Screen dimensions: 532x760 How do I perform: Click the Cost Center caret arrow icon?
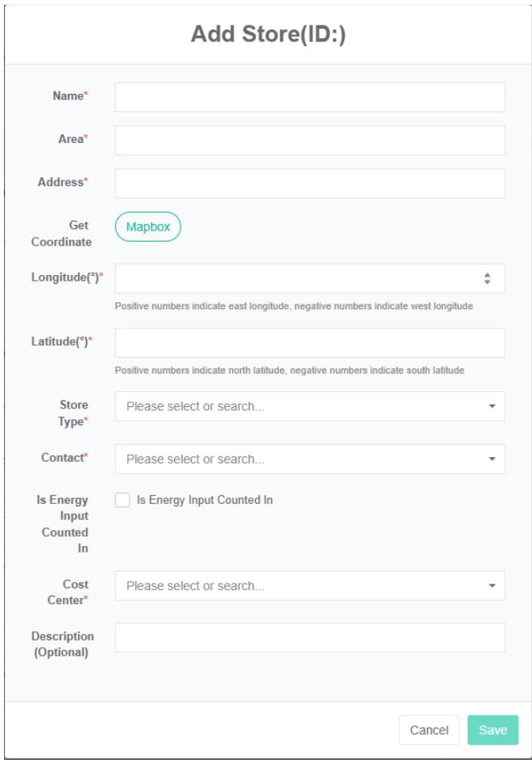(x=491, y=586)
